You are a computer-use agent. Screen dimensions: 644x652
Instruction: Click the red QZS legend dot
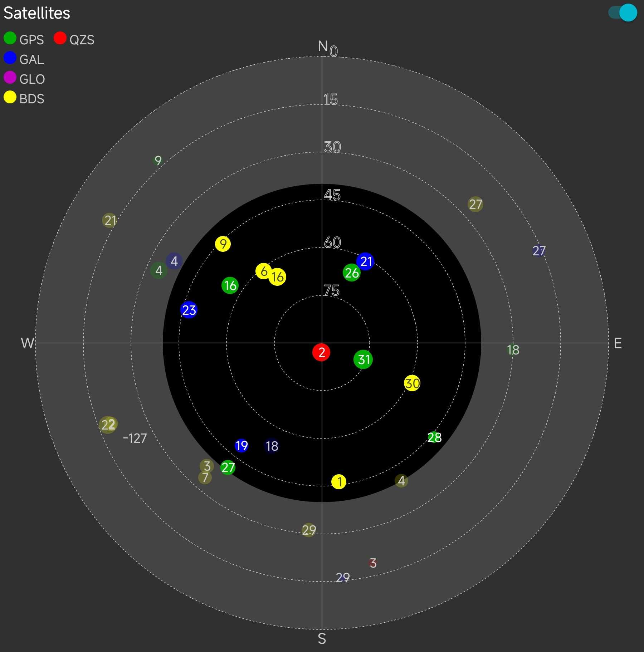[x=60, y=38]
